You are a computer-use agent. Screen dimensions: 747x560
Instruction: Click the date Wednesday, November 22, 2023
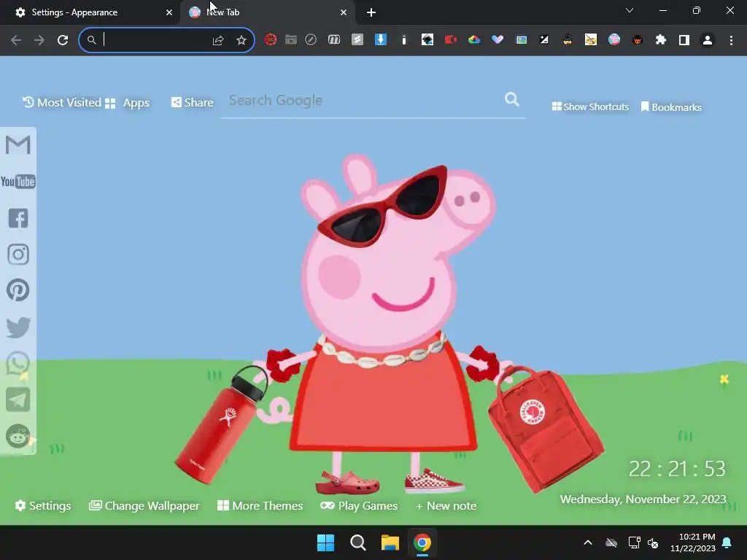click(x=643, y=499)
